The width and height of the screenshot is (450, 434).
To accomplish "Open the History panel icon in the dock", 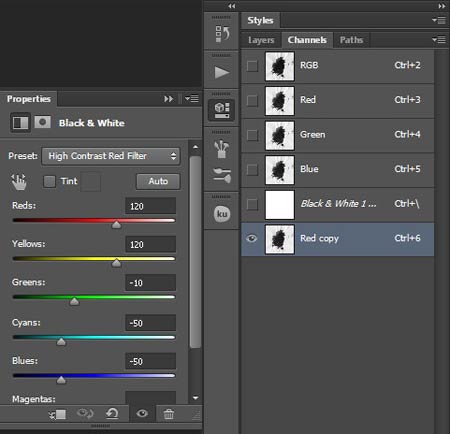I will 222,33.
